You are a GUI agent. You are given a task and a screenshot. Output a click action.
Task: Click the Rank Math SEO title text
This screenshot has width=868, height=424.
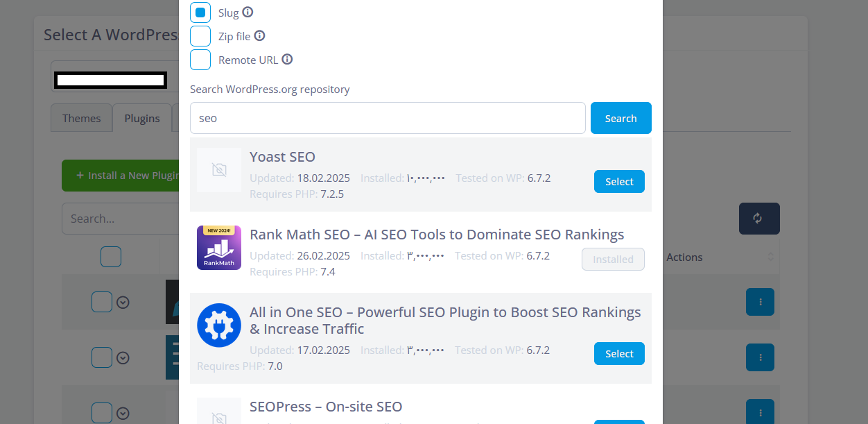437,235
